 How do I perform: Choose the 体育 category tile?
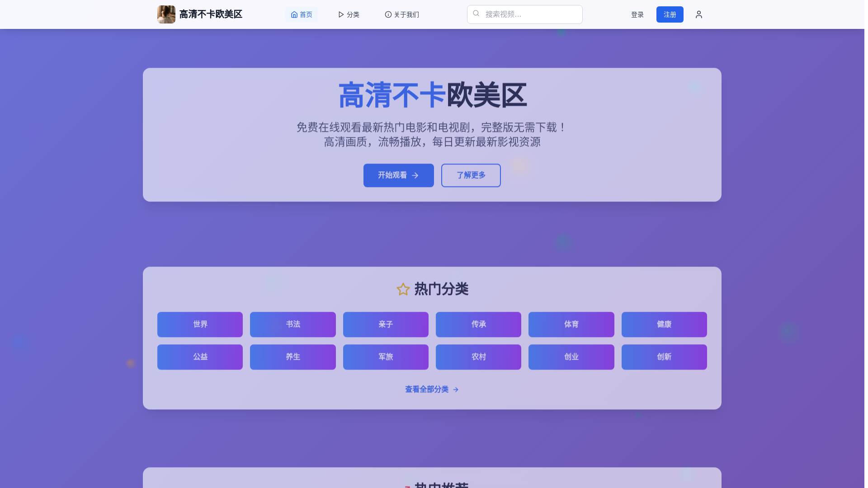point(571,324)
